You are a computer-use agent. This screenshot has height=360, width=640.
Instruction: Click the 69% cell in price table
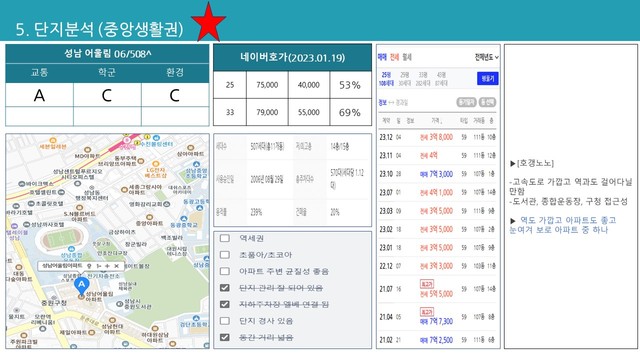pyautogui.click(x=350, y=112)
